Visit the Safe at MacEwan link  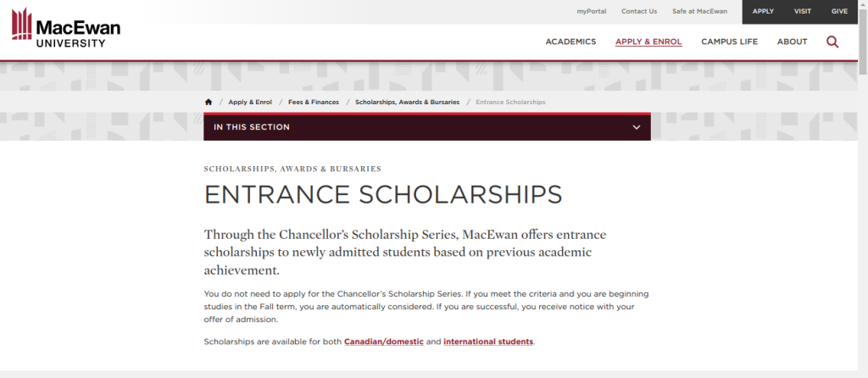[x=700, y=11]
